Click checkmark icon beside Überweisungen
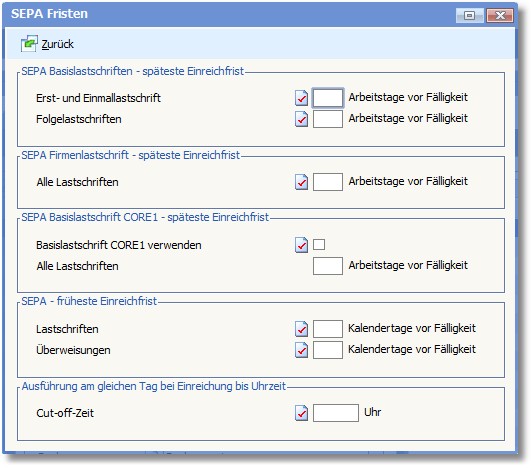Image resolution: width=532 pixels, height=468 pixels. click(x=301, y=350)
